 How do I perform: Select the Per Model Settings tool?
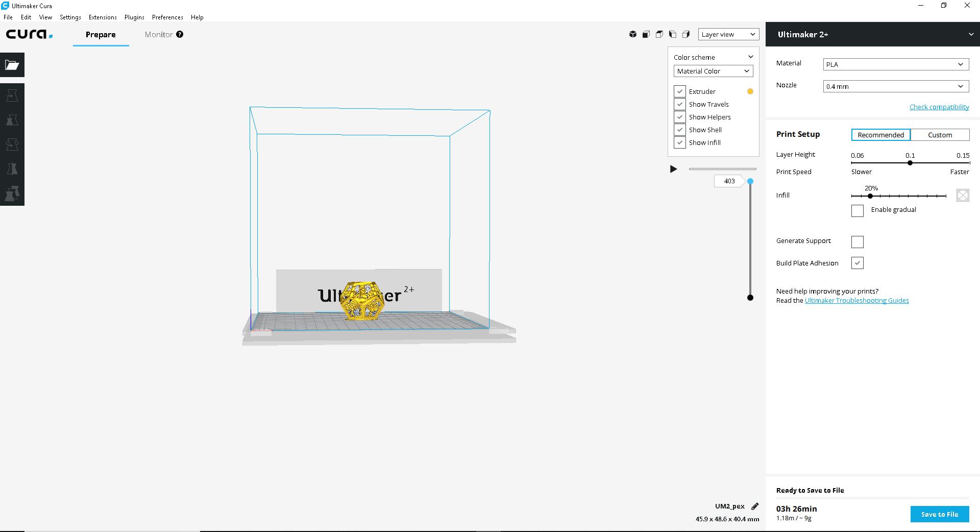12,194
